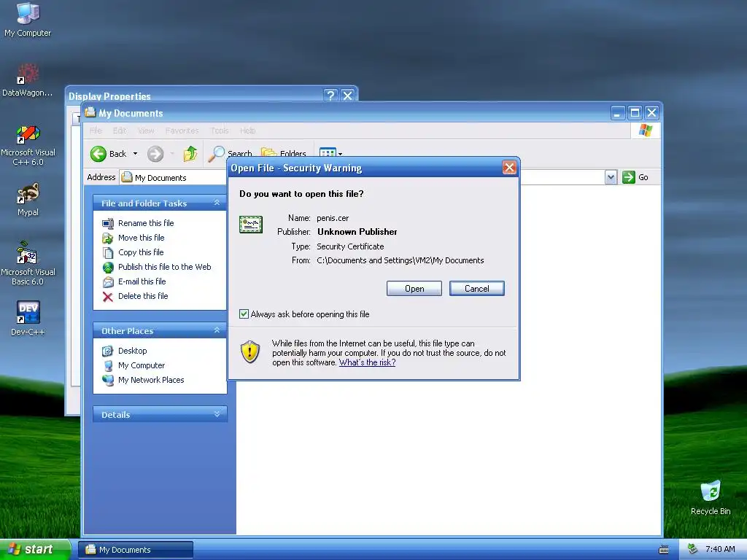Viewport: 747px width, 560px height.
Task: Click the Display Properties help question button
Action: [x=330, y=96]
